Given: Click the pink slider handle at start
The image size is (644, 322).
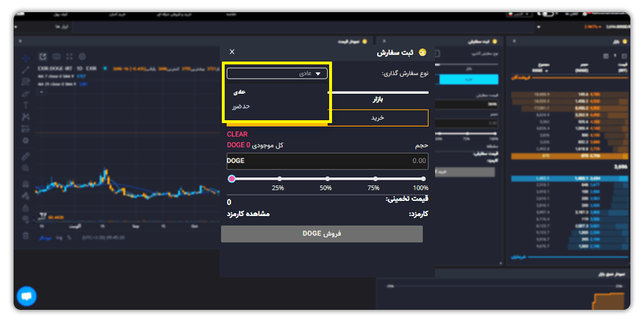Looking at the screenshot, I should 232,179.
